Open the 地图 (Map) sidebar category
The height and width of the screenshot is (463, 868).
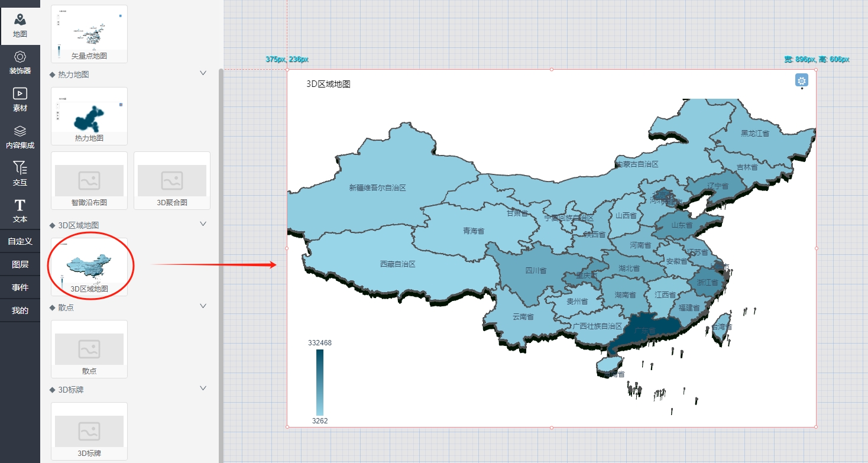[20, 26]
